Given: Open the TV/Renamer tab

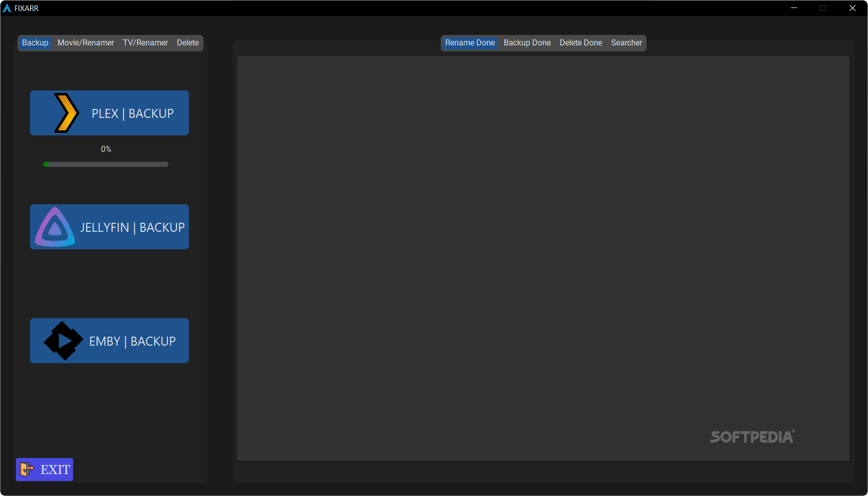Looking at the screenshot, I should (x=145, y=43).
